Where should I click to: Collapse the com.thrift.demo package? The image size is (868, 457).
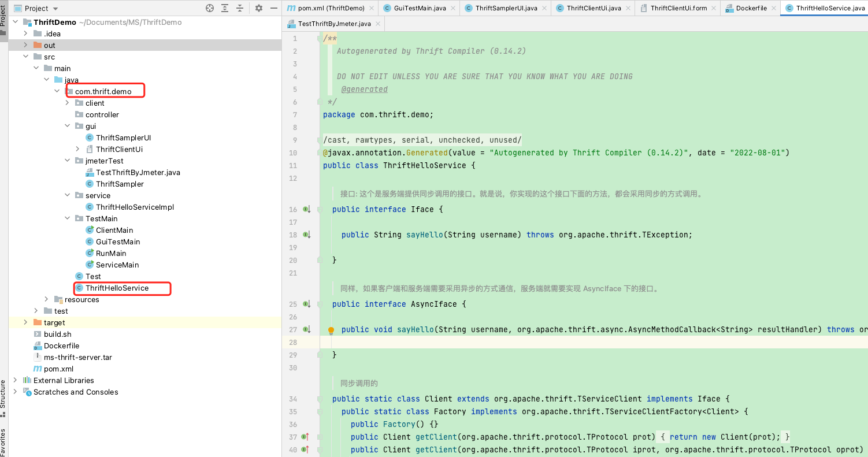coord(57,91)
